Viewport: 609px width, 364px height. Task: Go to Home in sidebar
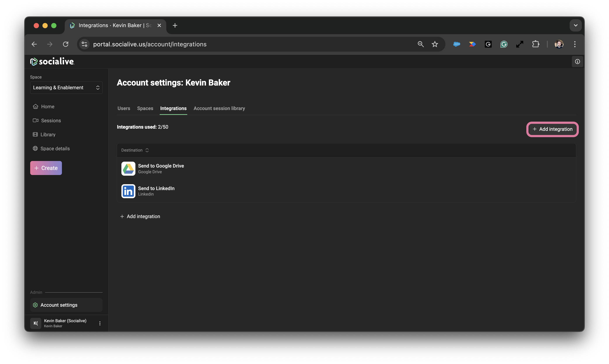[48, 107]
